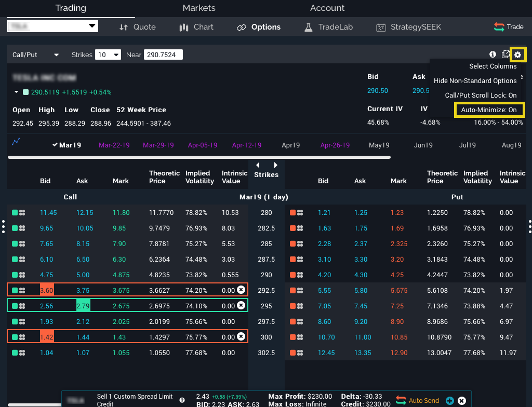Open the options chain info panel
Image resolution: width=532 pixels, height=407 pixels.
pos(493,54)
